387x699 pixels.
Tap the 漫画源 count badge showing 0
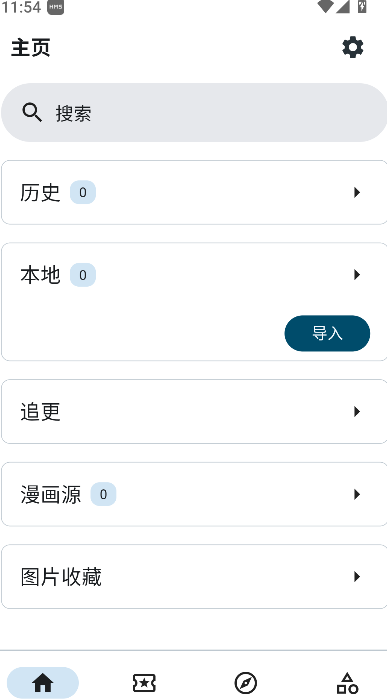103,494
